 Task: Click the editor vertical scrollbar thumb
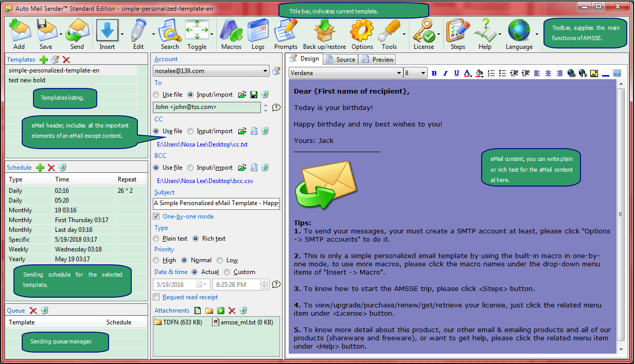tap(621, 215)
